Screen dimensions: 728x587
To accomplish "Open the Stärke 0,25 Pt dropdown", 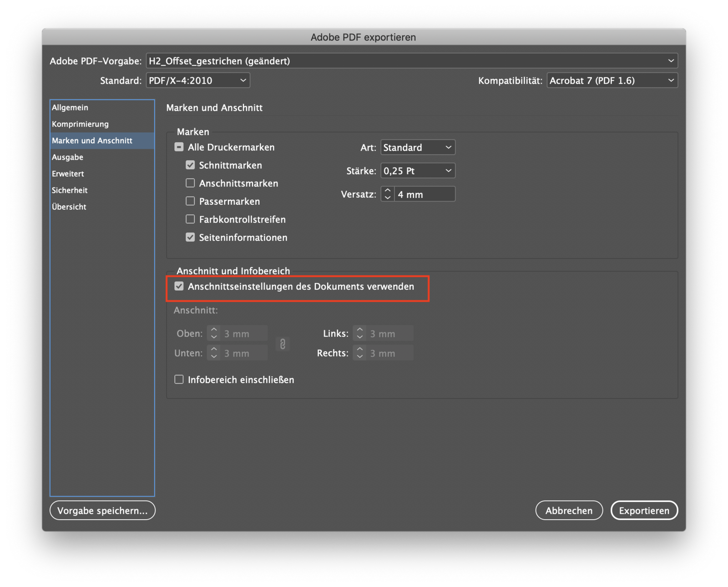I will (x=417, y=171).
